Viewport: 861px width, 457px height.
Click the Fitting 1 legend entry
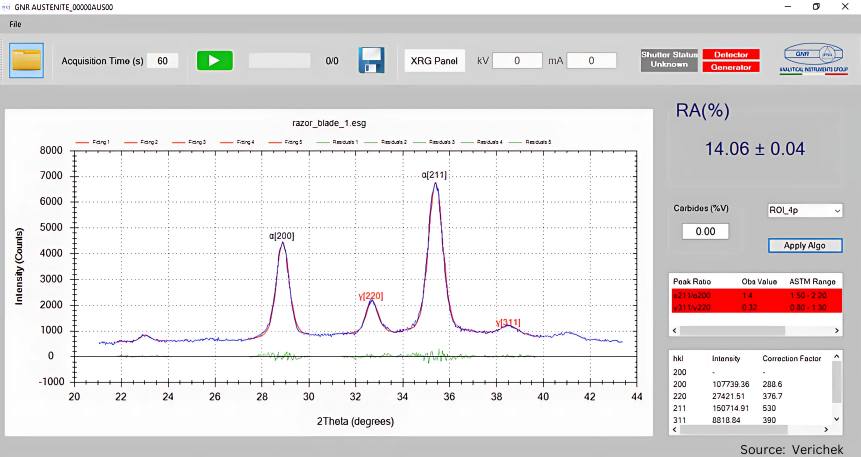coord(93,142)
